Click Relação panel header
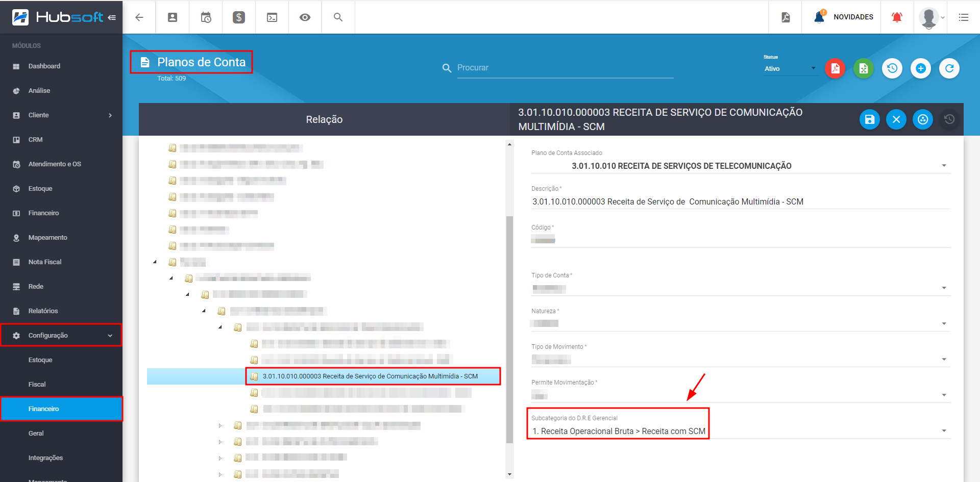This screenshot has width=980, height=482. click(324, 119)
